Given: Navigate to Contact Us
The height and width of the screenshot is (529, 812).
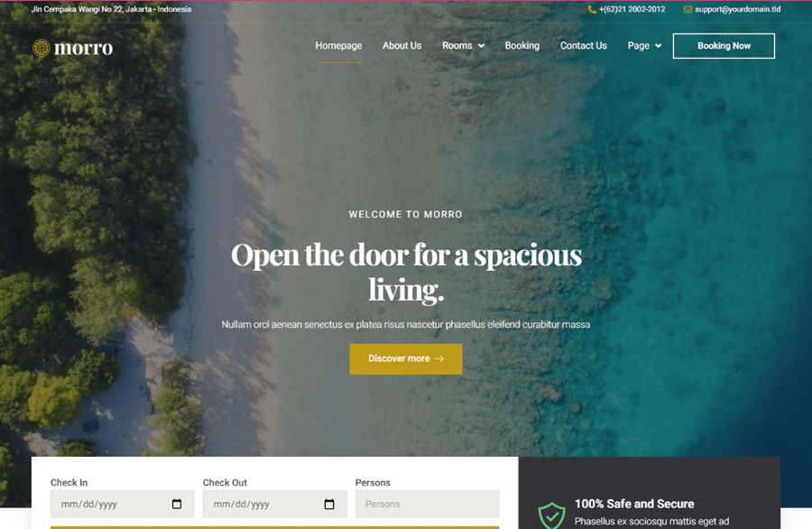Looking at the screenshot, I should 584,46.
